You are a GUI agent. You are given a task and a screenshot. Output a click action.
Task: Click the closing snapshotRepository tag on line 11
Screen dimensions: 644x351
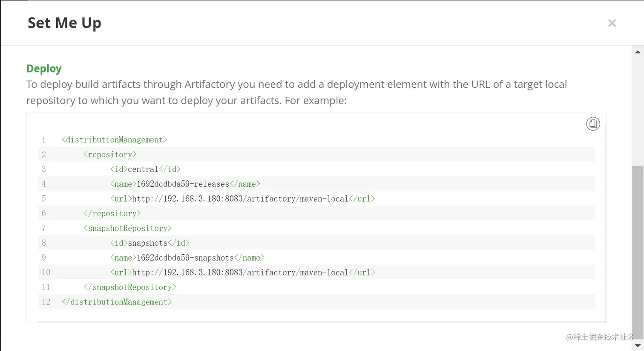tap(130, 287)
